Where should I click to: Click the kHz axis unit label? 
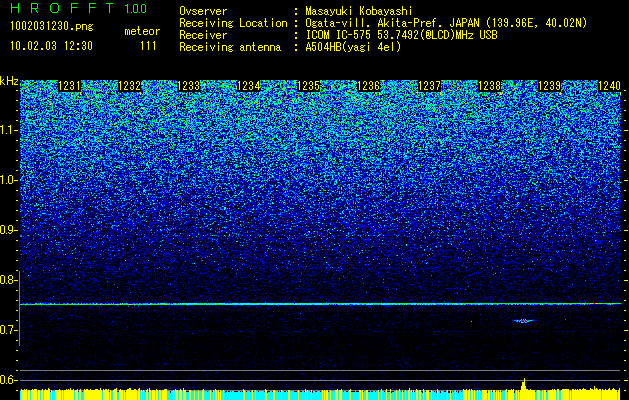pyautogui.click(x=9, y=81)
